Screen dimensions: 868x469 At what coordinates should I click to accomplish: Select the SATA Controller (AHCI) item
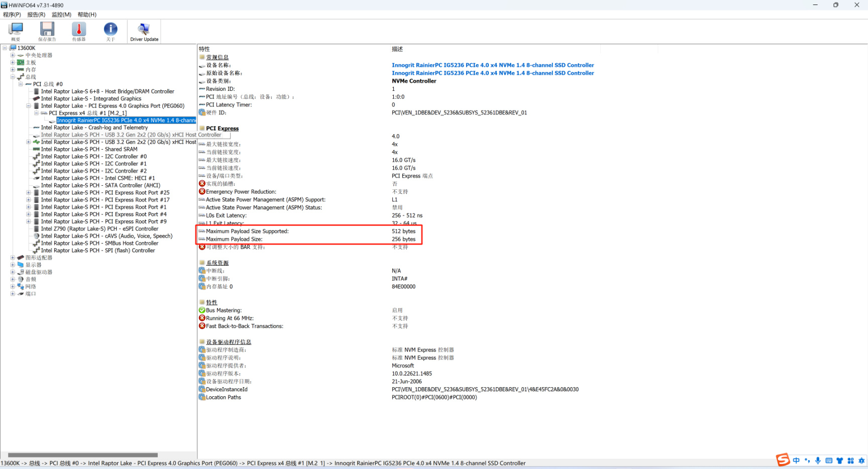[x=100, y=185]
